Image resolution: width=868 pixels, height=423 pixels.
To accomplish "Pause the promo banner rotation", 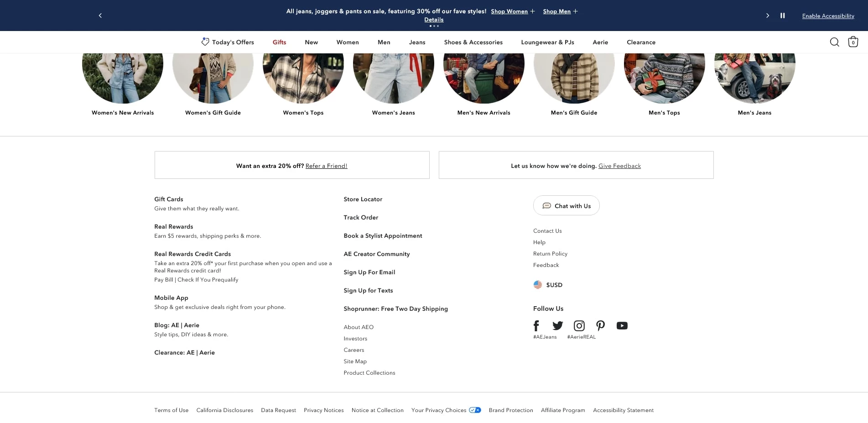I will click(782, 16).
